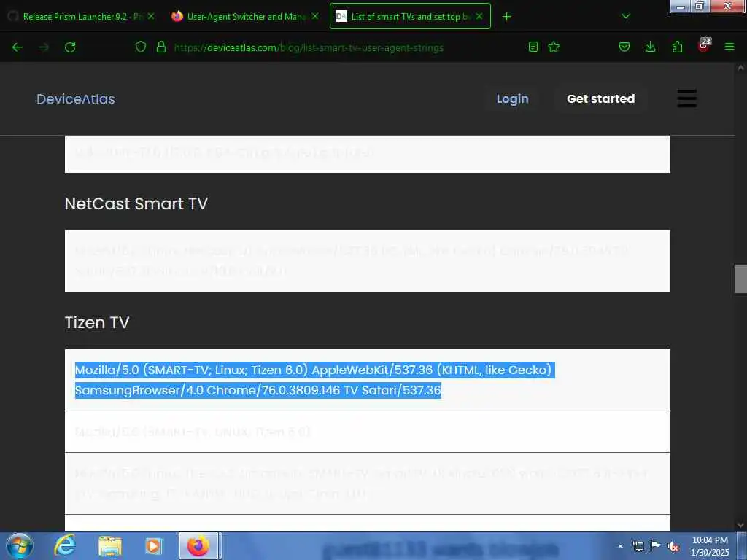Launch Internet Explorer from taskbar
The image size is (747, 560).
click(64, 545)
